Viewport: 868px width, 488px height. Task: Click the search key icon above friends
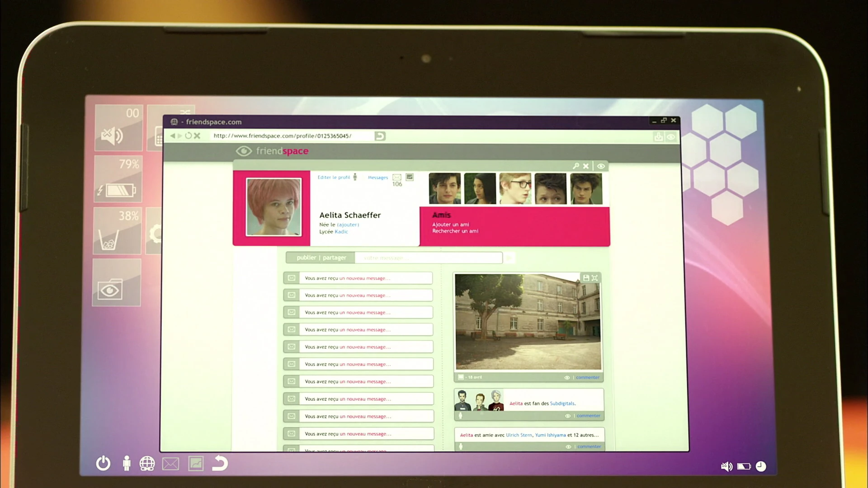tap(576, 166)
